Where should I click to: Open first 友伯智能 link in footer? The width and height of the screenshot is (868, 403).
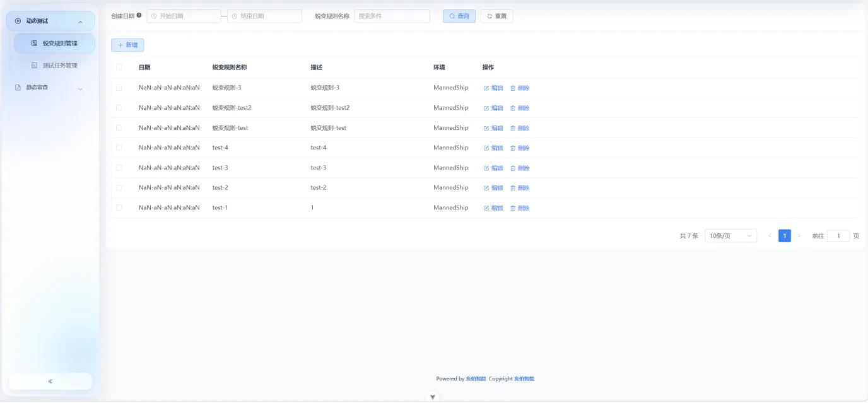pyautogui.click(x=476, y=379)
